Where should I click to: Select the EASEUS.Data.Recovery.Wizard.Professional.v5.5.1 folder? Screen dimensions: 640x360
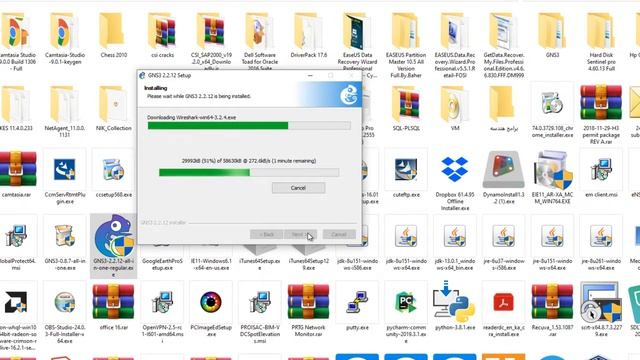tap(455, 31)
